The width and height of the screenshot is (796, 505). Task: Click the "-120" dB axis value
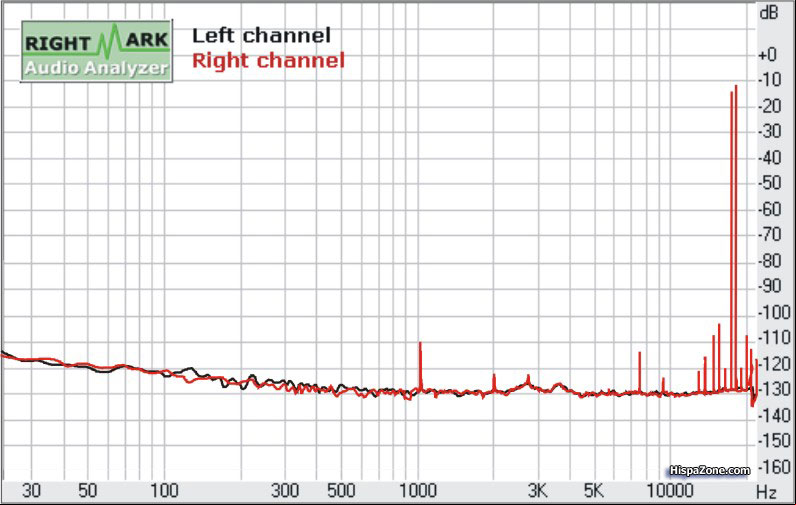[x=774, y=363]
